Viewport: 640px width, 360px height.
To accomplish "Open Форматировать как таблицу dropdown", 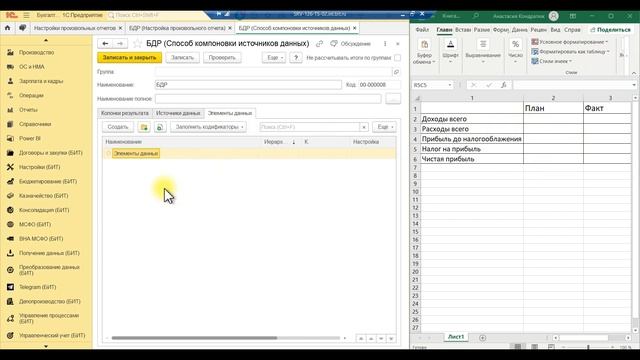I will click(x=570, y=52).
